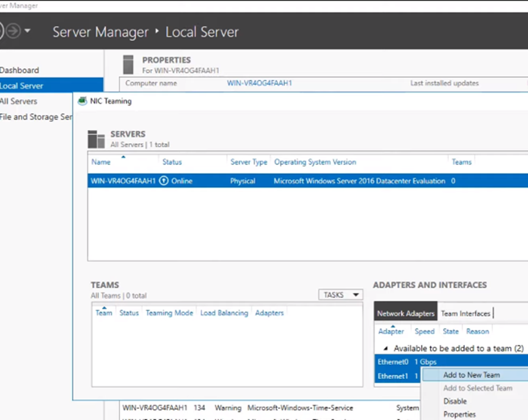
Task: Click the Last installed updates label
Action: click(x=444, y=83)
